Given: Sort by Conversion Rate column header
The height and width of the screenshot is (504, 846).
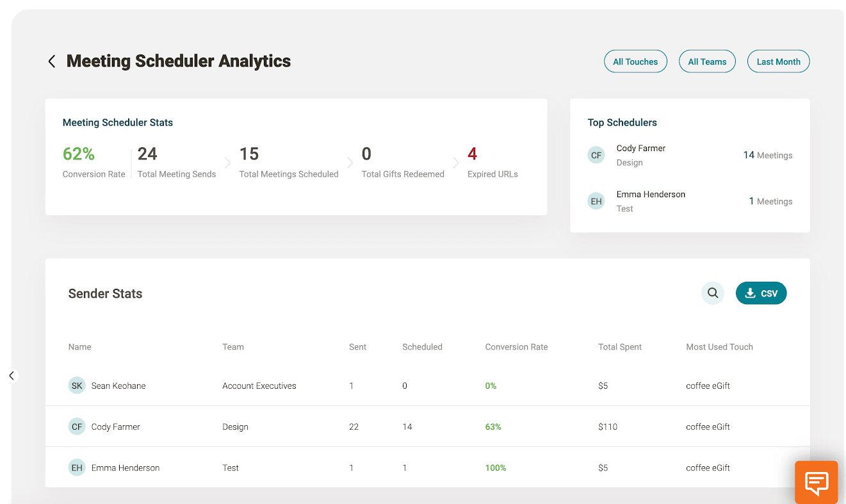Looking at the screenshot, I should pyautogui.click(x=516, y=347).
